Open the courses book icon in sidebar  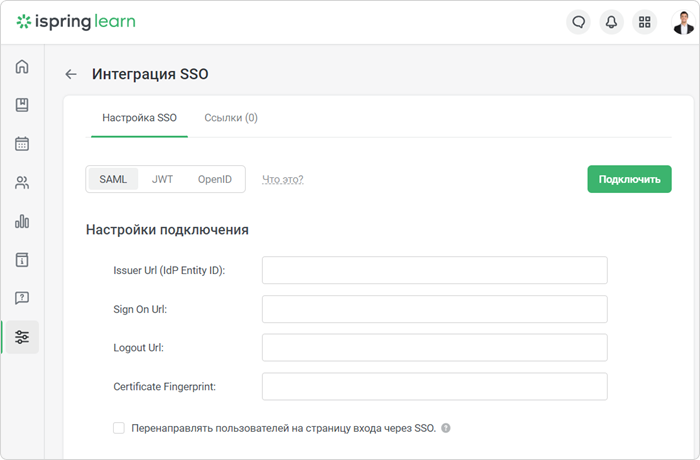coord(22,105)
